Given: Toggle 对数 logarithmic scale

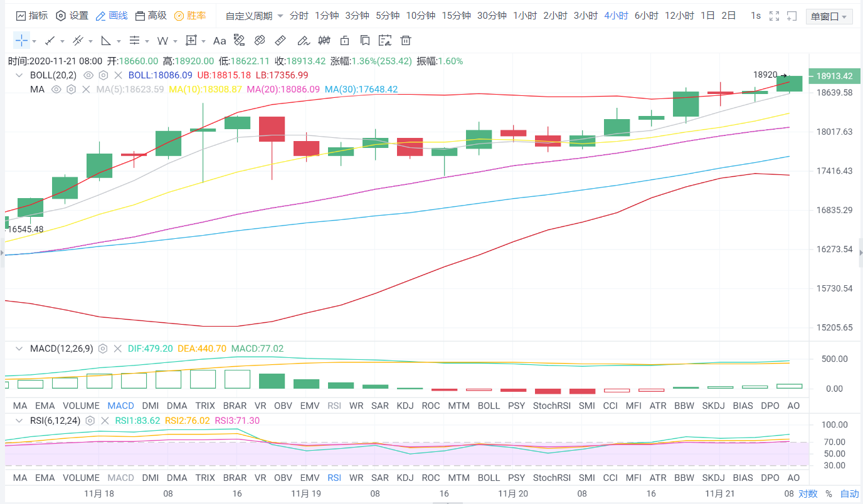Looking at the screenshot, I should (x=808, y=493).
